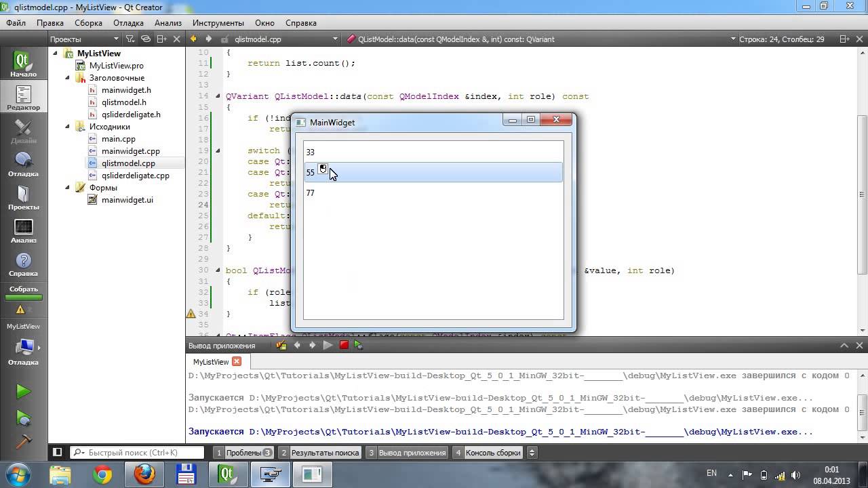Open the Начало (Welcome) mode

click(x=23, y=65)
